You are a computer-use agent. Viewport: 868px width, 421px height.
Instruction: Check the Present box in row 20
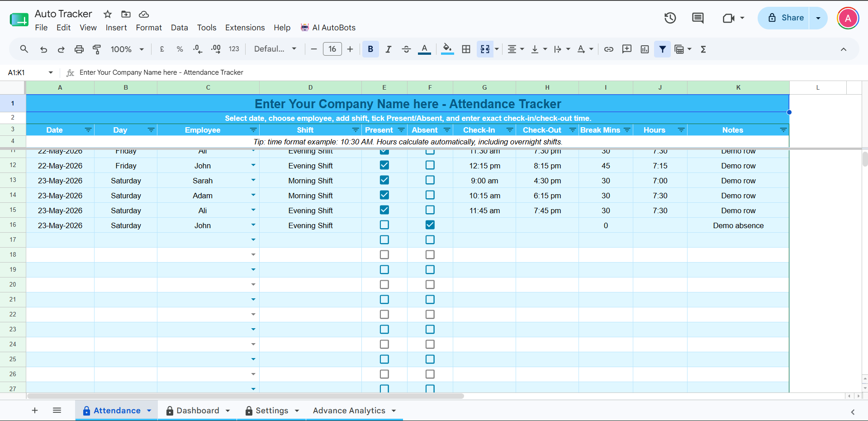coord(384,285)
